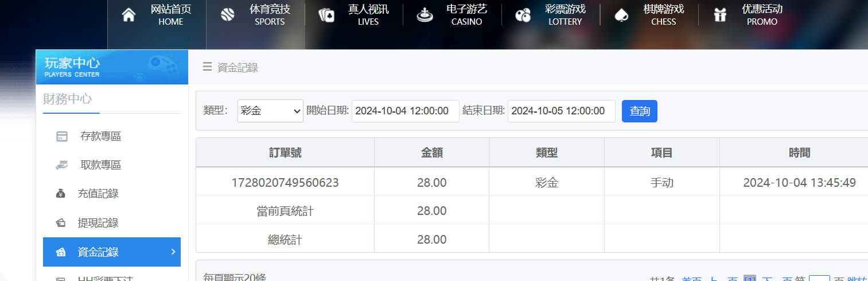Click the card icon beside 存款專區
868x281 pixels.
[x=62, y=137]
